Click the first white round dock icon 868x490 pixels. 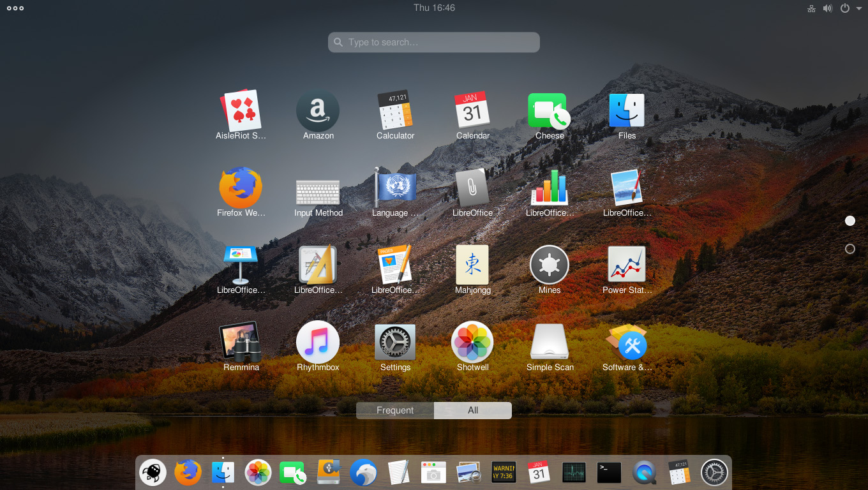[153, 473]
